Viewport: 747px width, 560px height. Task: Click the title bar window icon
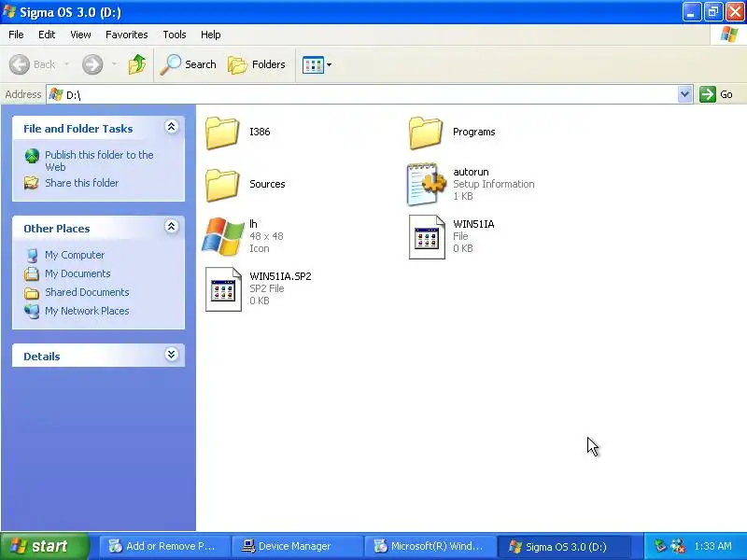click(x=9, y=12)
